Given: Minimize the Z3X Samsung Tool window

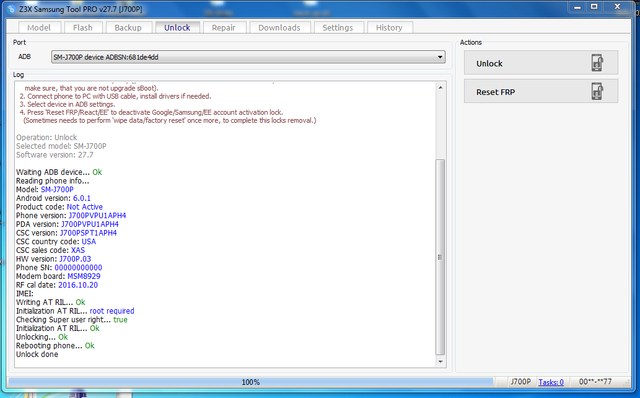Looking at the screenshot, I should click(x=577, y=7).
